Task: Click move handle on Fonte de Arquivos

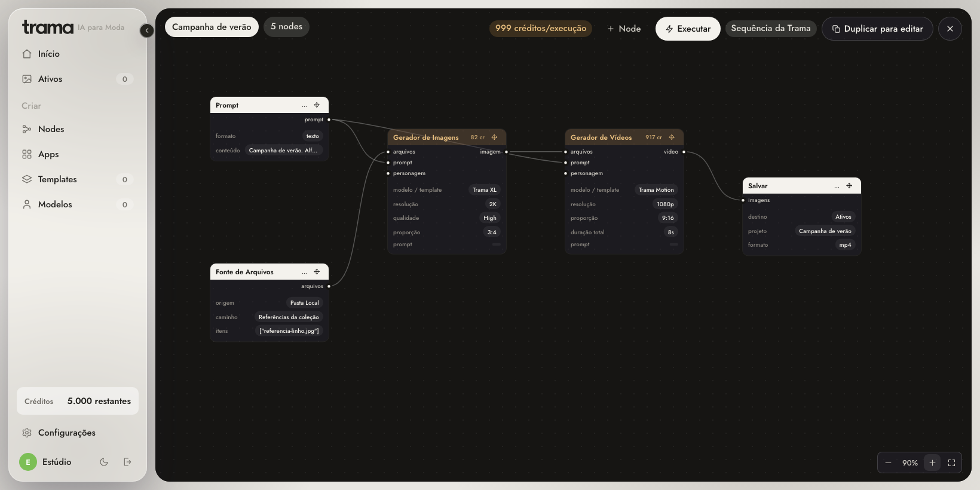Action: (x=317, y=272)
